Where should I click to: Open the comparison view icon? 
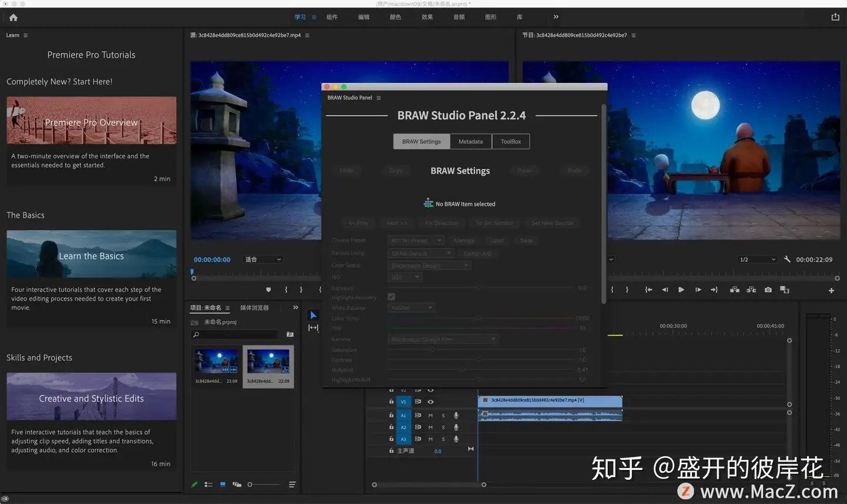pos(785,289)
